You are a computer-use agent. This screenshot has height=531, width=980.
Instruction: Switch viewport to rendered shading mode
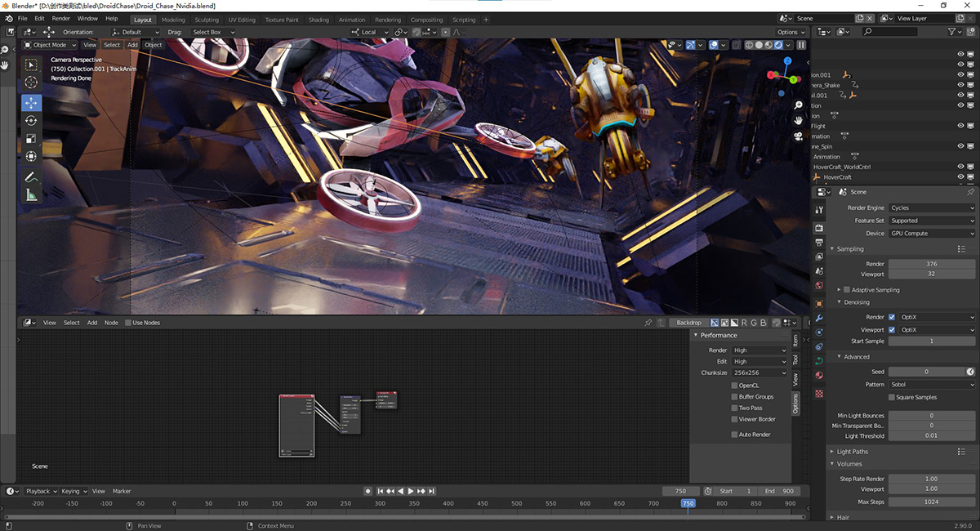tap(779, 45)
